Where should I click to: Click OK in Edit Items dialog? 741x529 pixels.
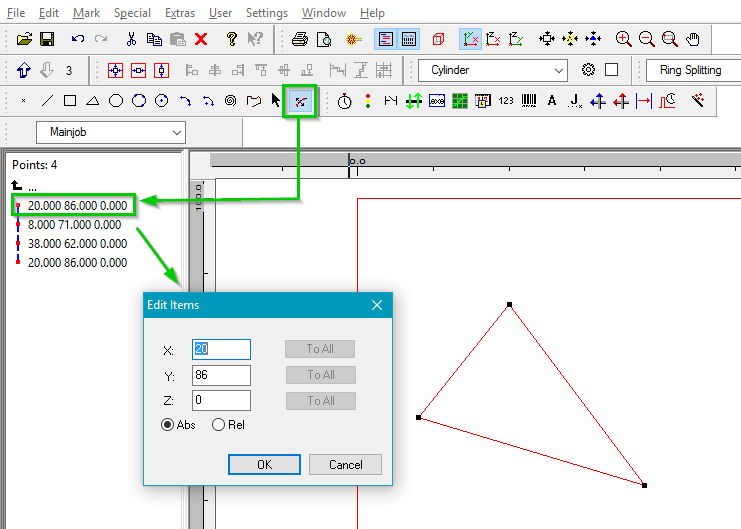pos(264,464)
